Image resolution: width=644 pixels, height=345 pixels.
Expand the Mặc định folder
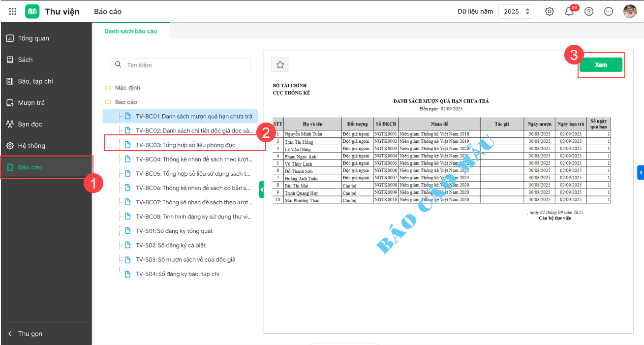[x=127, y=88]
